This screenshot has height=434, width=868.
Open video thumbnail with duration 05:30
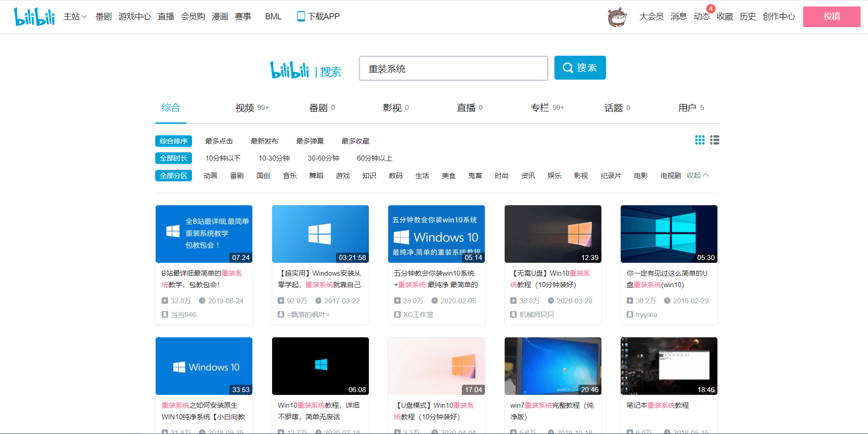point(669,234)
